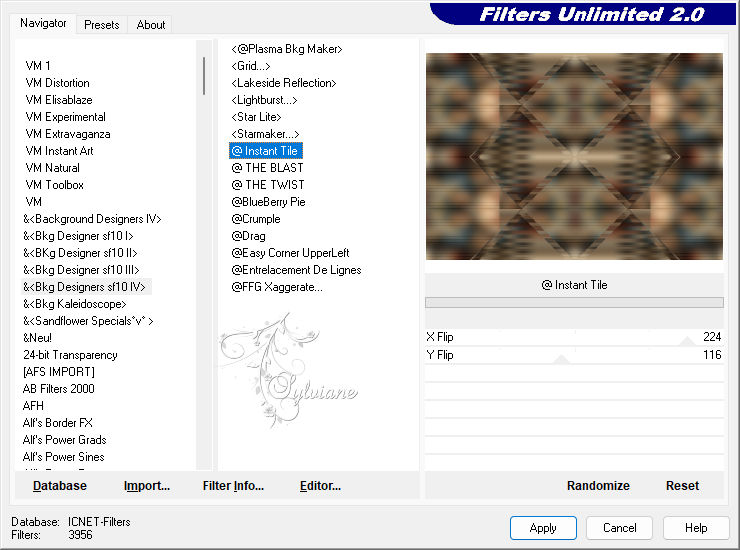The width and height of the screenshot is (740, 550).
Task: Choose the <Starmaker...> filter
Action: [265, 134]
